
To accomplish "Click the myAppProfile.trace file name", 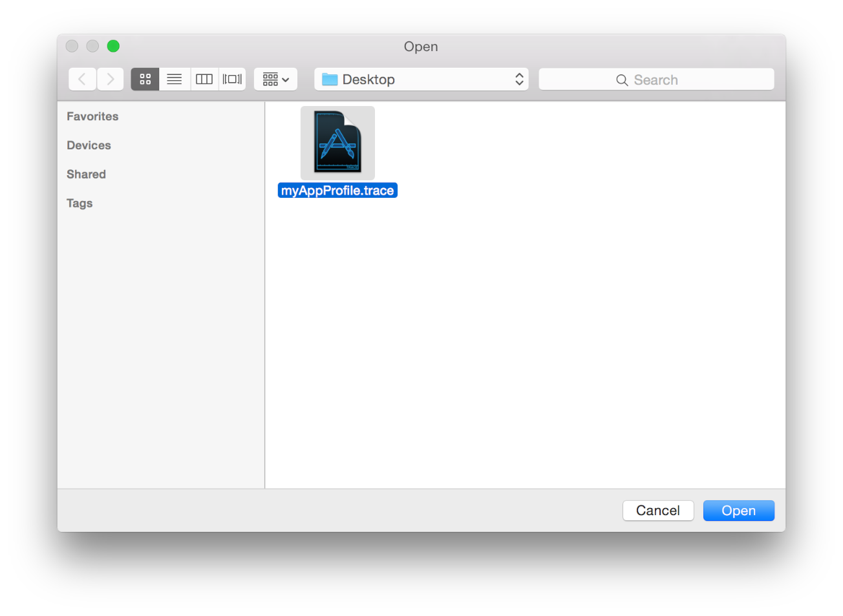I will (337, 191).
